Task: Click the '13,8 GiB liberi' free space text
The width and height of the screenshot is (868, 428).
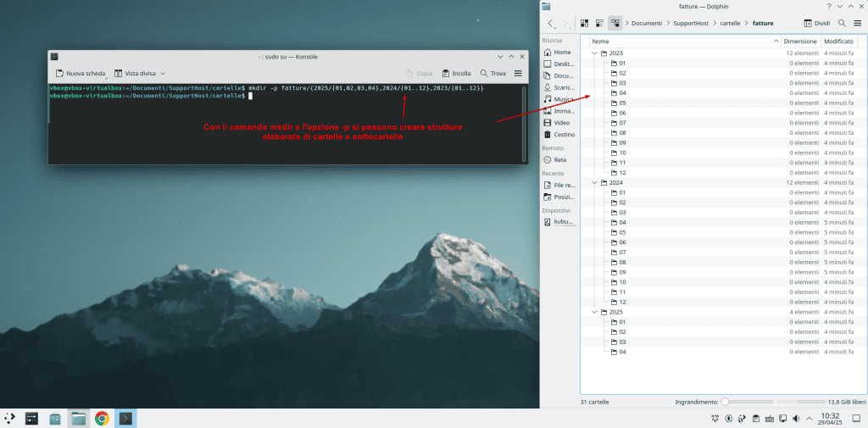Action: click(845, 402)
